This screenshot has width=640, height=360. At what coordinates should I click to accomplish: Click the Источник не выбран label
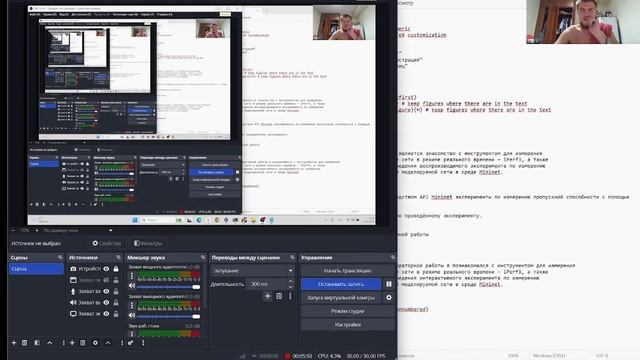pyautogui.click(x=36, y=243)
